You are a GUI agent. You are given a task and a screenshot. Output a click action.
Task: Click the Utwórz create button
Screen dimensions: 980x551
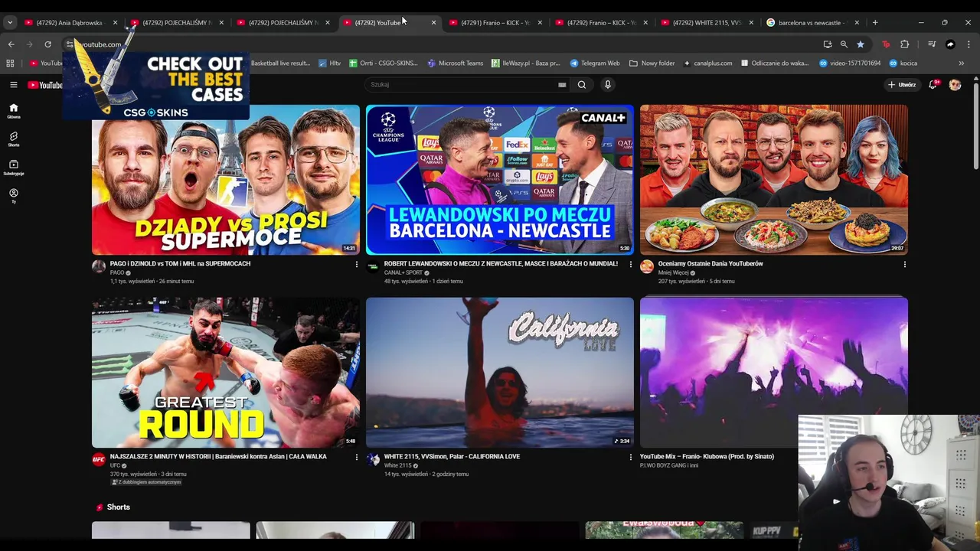pos(902,85)
